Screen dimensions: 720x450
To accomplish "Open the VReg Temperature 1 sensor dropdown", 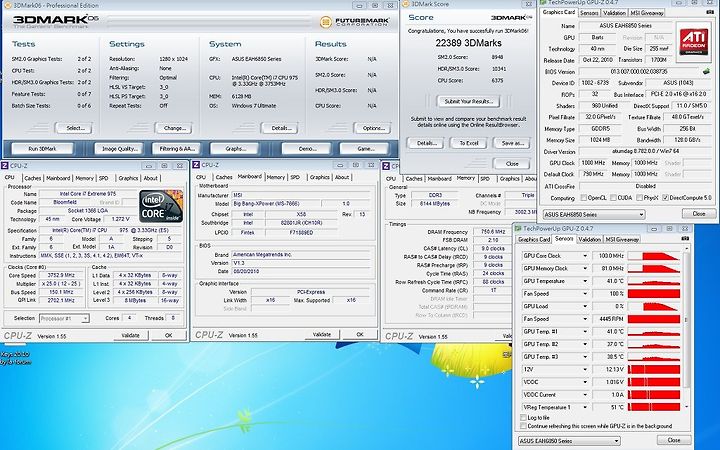I will coord(585,407).
